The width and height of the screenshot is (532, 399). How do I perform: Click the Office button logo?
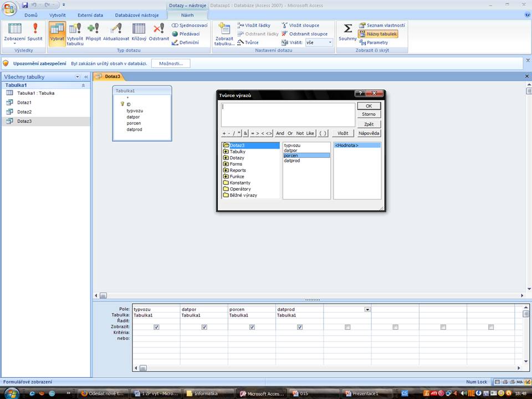pos(9,8)
